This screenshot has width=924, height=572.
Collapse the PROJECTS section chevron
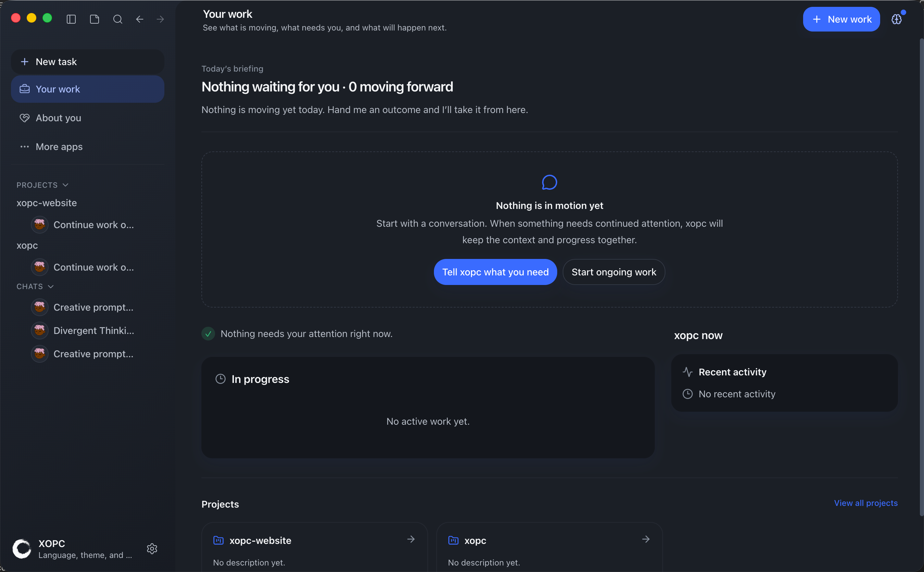(65, 185)
